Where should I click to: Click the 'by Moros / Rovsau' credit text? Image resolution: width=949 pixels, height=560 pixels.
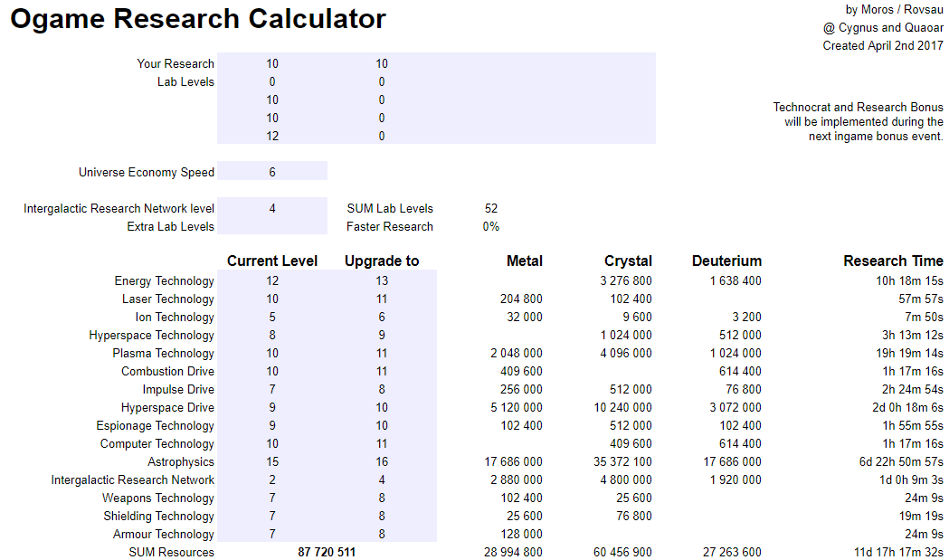tap(895, 10)
